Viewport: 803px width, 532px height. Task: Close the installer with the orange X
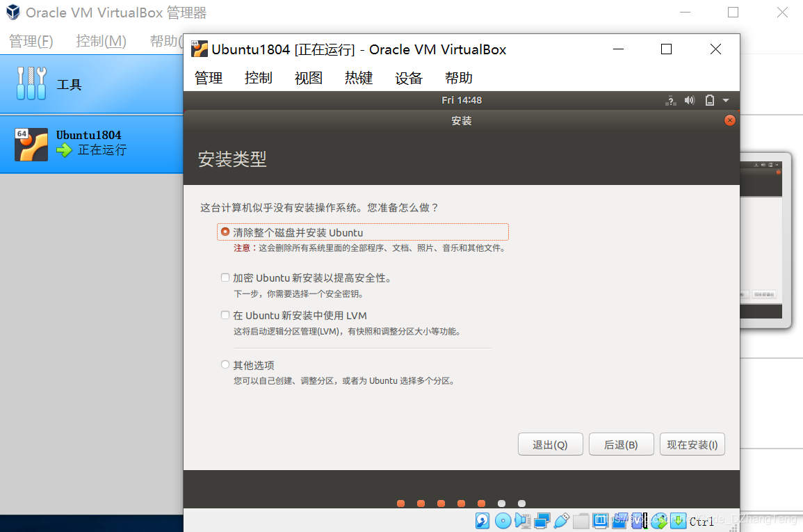tap(730, 120)
